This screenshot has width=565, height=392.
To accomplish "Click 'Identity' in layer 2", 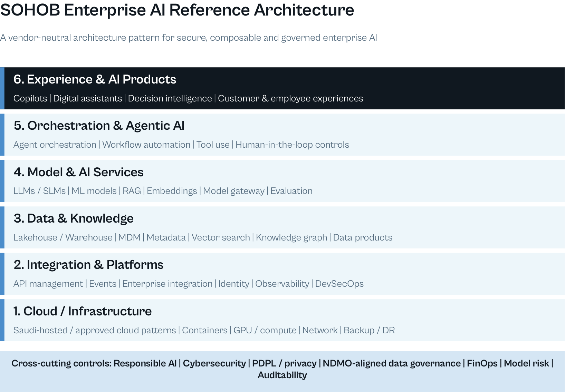I will point(234,284).
